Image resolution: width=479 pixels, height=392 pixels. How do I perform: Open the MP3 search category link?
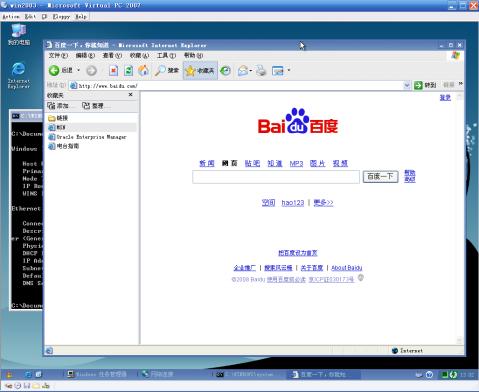click(296, 163)
